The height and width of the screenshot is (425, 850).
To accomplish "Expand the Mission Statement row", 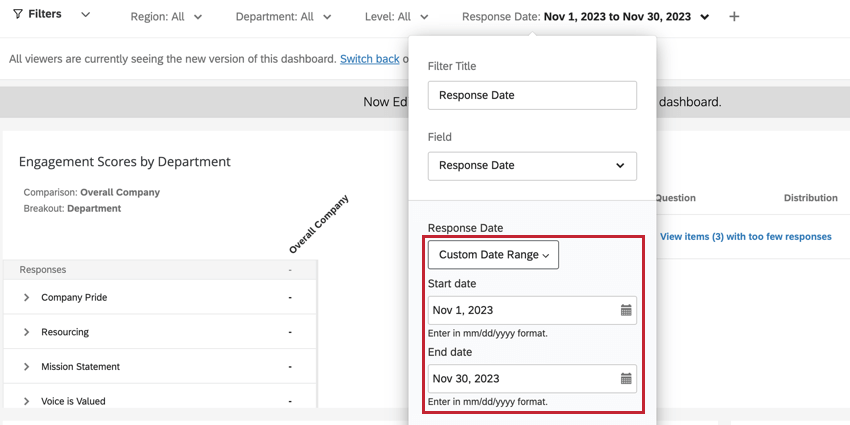I will 27,367.
